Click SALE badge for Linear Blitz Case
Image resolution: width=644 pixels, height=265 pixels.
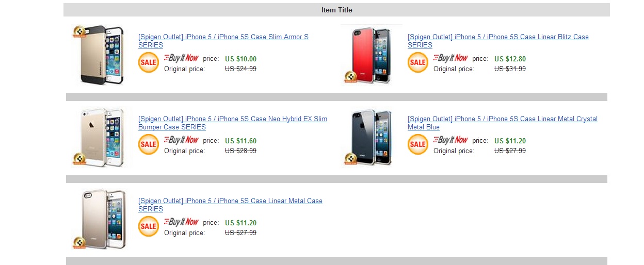pyautogui.click(x=418, y=62)
